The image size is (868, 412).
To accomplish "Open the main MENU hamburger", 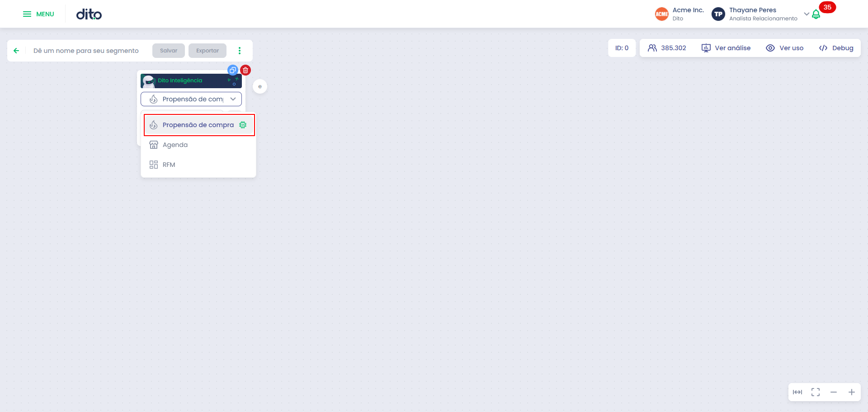I will click(x=38, y=14).
